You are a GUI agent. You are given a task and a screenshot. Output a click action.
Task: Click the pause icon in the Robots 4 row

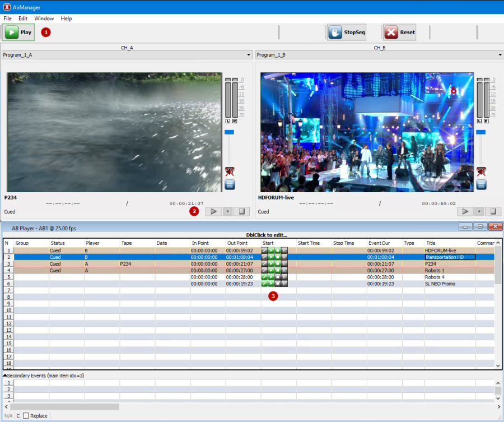(284, 277)
